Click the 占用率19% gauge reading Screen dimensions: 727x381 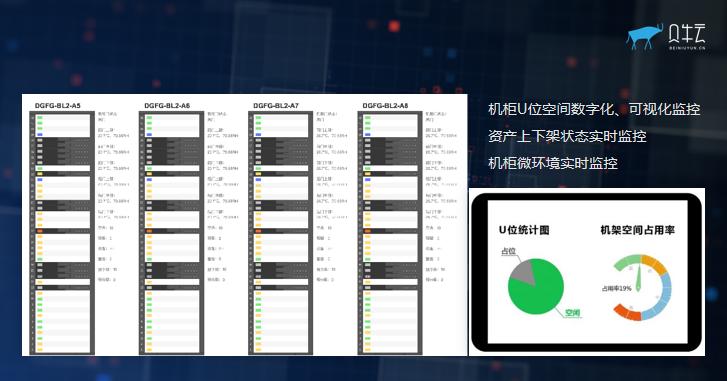617,288
